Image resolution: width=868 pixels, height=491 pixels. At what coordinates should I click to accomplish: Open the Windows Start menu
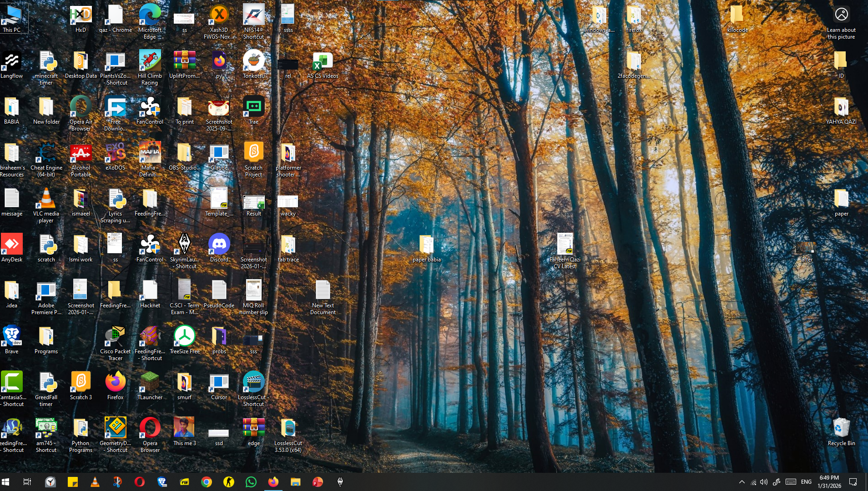(x=5, y=482)
